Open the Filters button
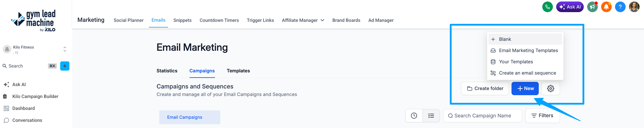The height and width of the screenshot is (128, 644). (542, 115)
